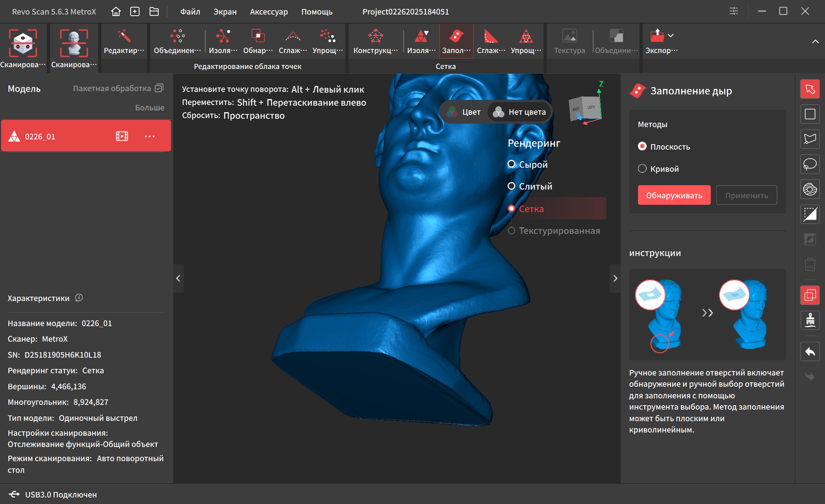The image size is (825, 504).
Task: Collapse the top ribbon toolbar
Action: (x=815, y=41)
